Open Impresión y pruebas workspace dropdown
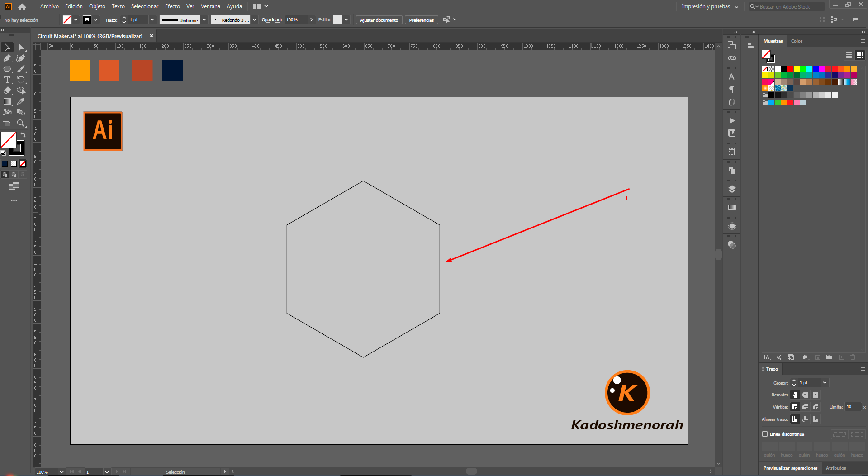The image size is (868, 476). tap(710, 6)
